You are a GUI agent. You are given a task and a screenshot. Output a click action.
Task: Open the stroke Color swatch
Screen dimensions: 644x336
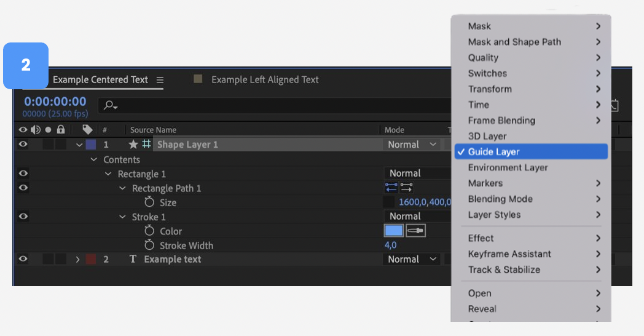point(394,231)
